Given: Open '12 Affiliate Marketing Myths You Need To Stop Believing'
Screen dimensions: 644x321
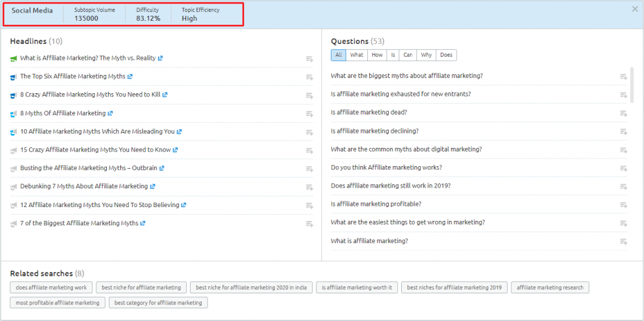Looking at the screenshot, I should pos(100,205).
